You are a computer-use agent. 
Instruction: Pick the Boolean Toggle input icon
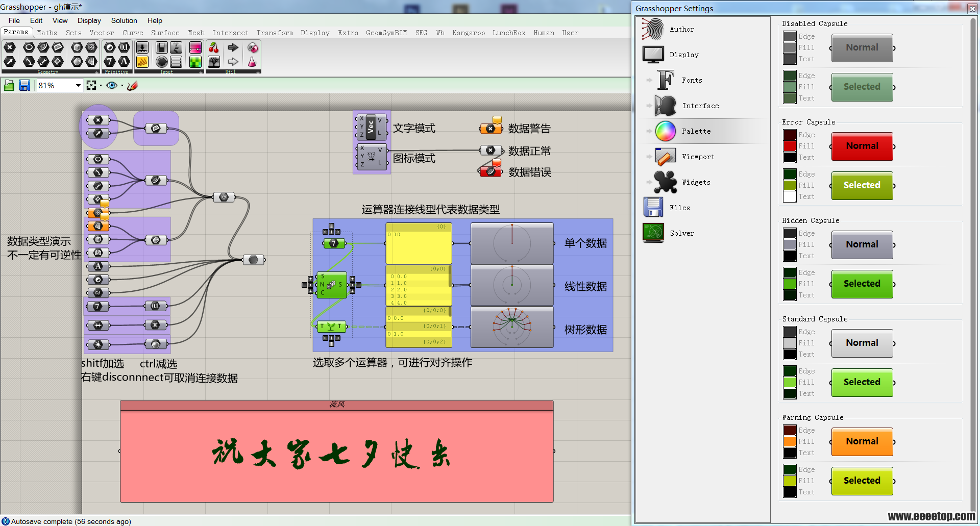(162, 47)
